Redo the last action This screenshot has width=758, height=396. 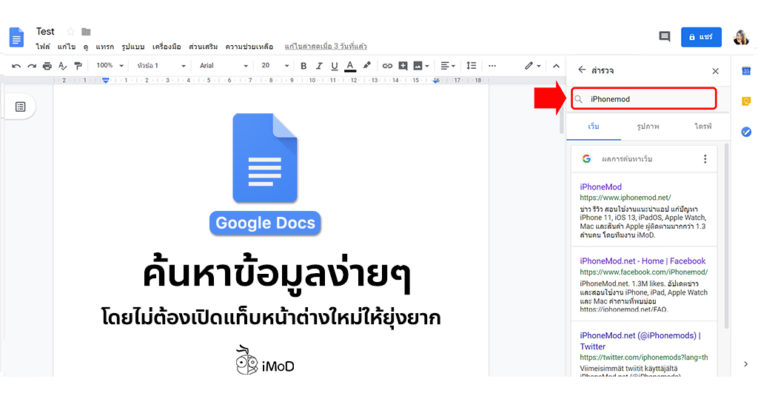(x=32, y=66)
